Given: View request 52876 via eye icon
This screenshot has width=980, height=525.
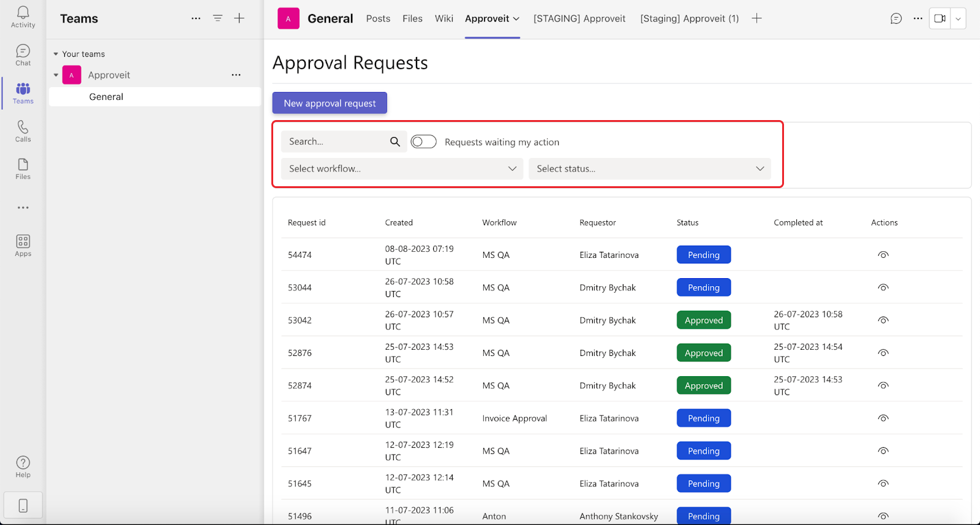Looking at the screenshot, I should [883, 353].
